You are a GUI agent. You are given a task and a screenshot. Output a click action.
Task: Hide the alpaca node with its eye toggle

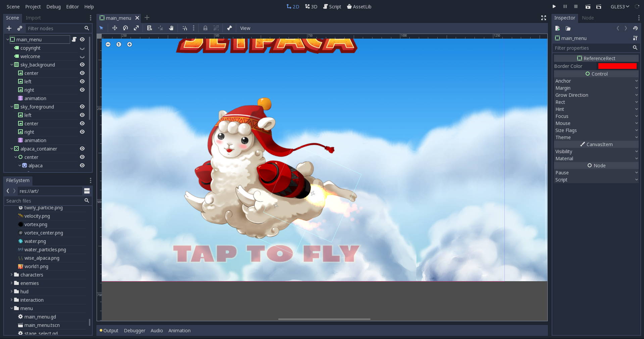(x=82, y=165)
